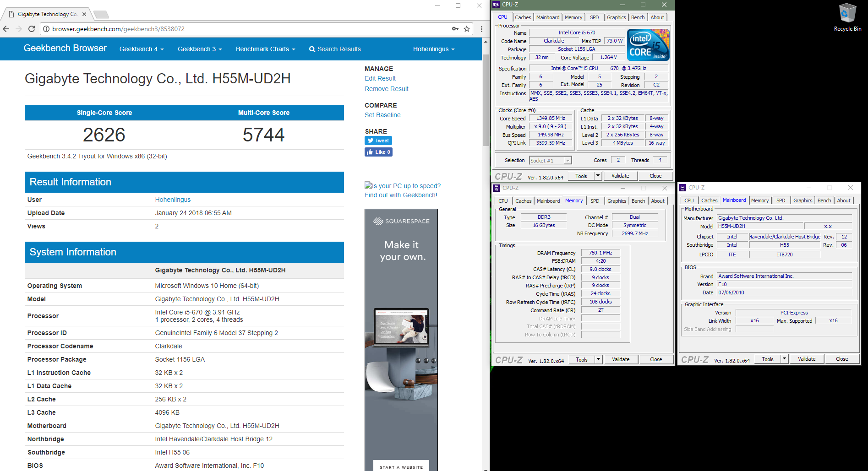868x471 pixels.
Task: Open the saved password key icon
Action: coord(455,29)
